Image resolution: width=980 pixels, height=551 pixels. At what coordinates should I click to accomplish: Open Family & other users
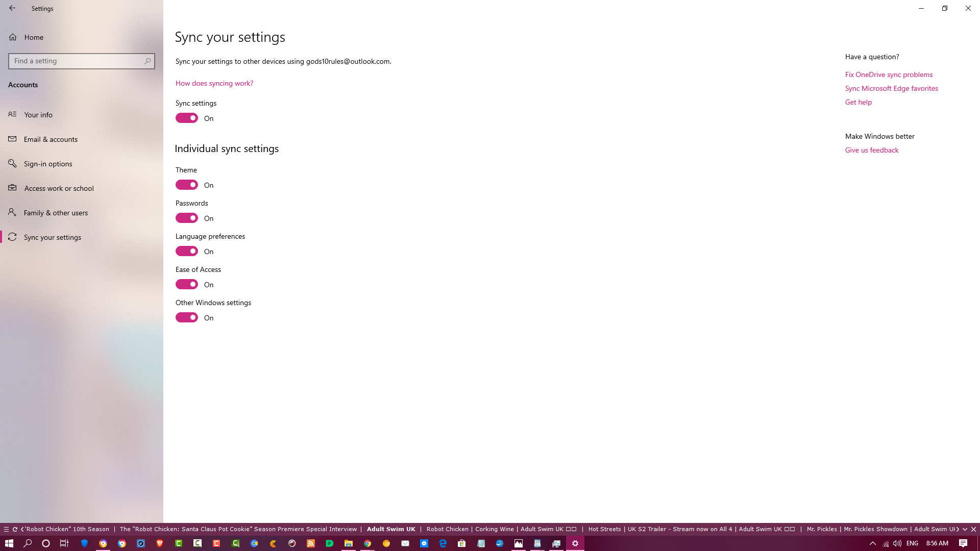[x=56, y=213]
